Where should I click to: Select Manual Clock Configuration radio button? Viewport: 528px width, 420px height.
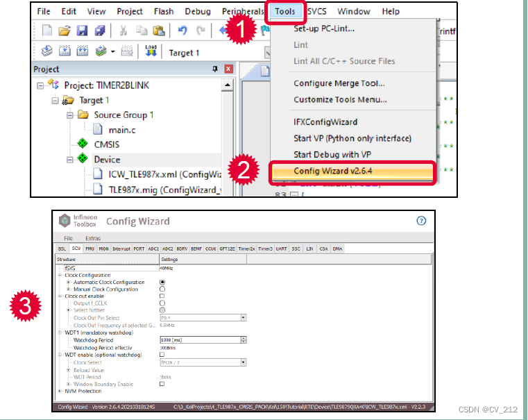pos(162,289)
